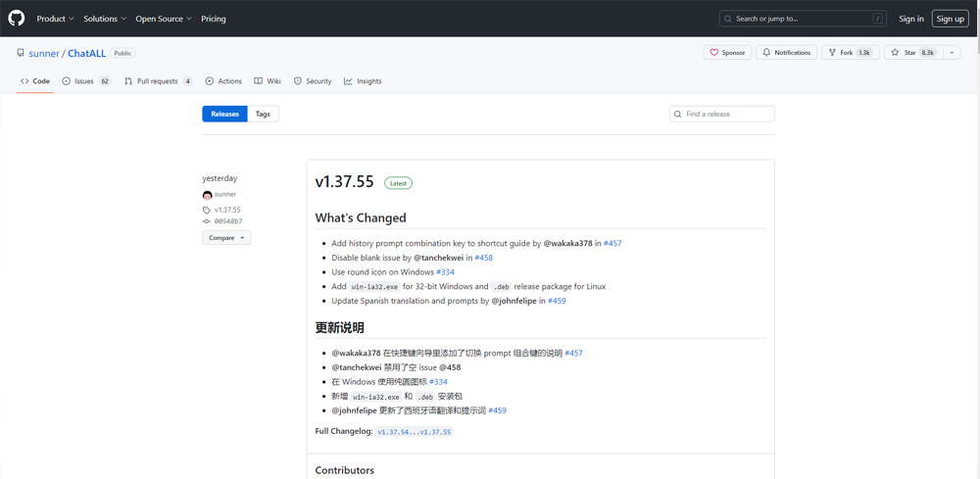Open commit 00548b7

227,221
